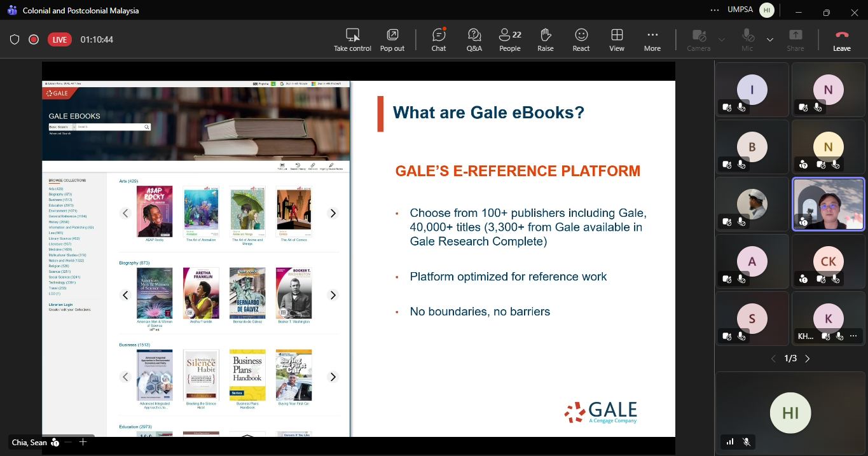Click the large HI avatar self tile
868x456 pixels.
[790, 413]
